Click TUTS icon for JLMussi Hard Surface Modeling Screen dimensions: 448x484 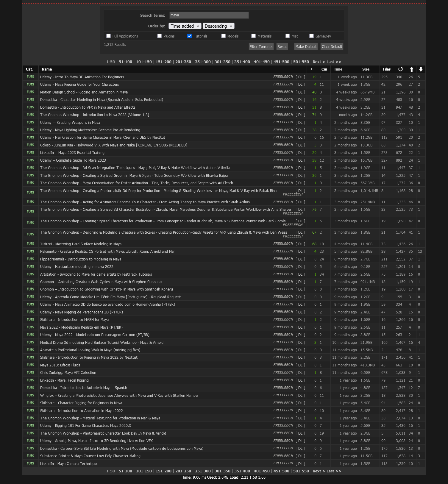click(30, 244)
